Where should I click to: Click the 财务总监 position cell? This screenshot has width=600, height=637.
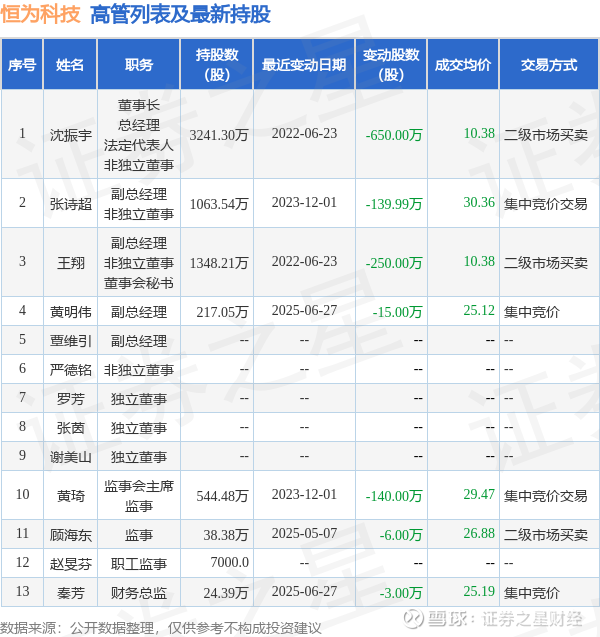pos(139,593)
